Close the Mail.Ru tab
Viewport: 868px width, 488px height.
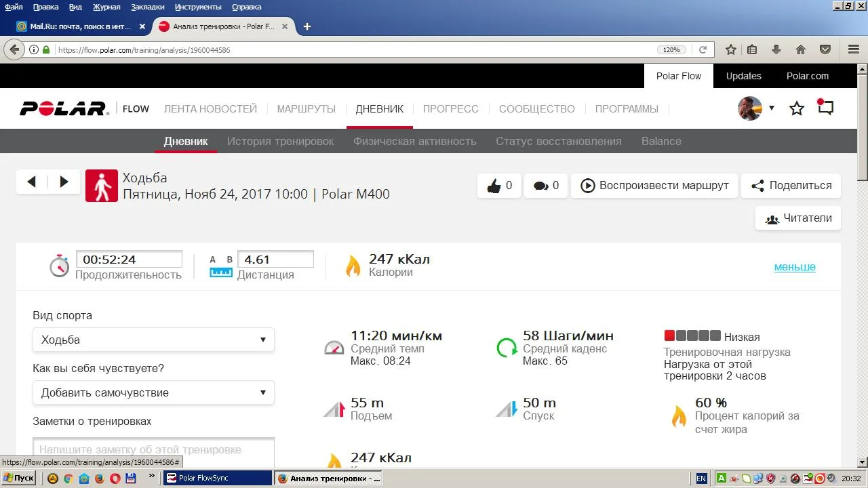[x=142, y=26]
